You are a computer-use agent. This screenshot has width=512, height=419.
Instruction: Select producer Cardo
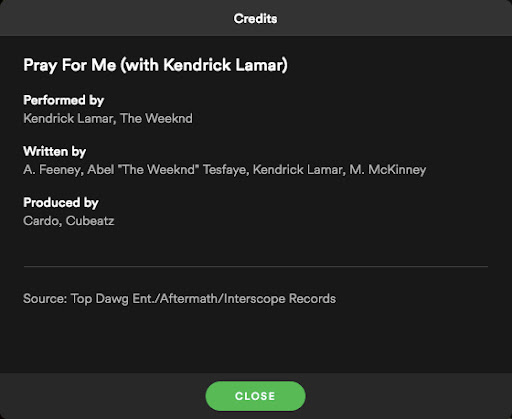[x=42, y=221]
